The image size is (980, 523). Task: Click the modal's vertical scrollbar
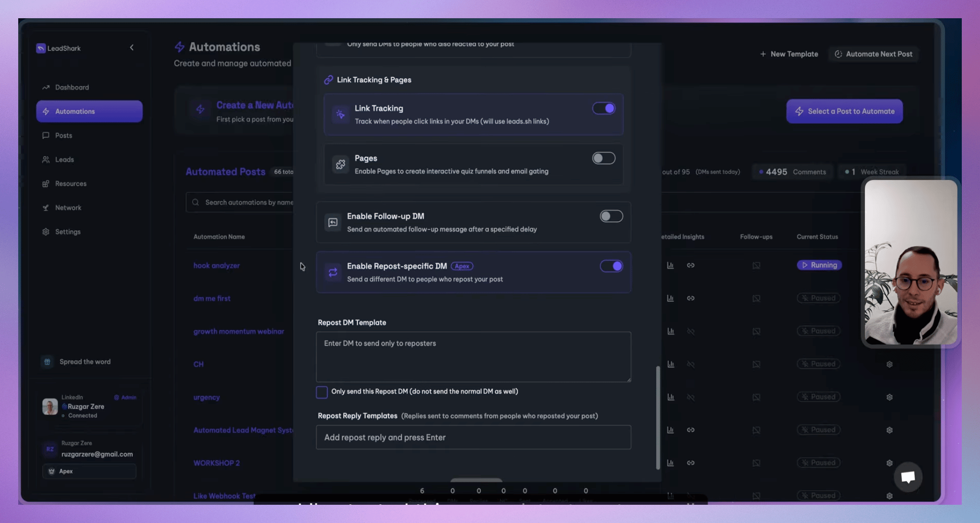[x=658, y=417]
